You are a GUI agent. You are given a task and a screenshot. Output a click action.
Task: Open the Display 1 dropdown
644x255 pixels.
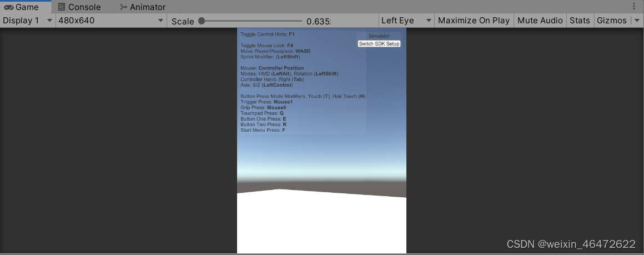[28, 21]
